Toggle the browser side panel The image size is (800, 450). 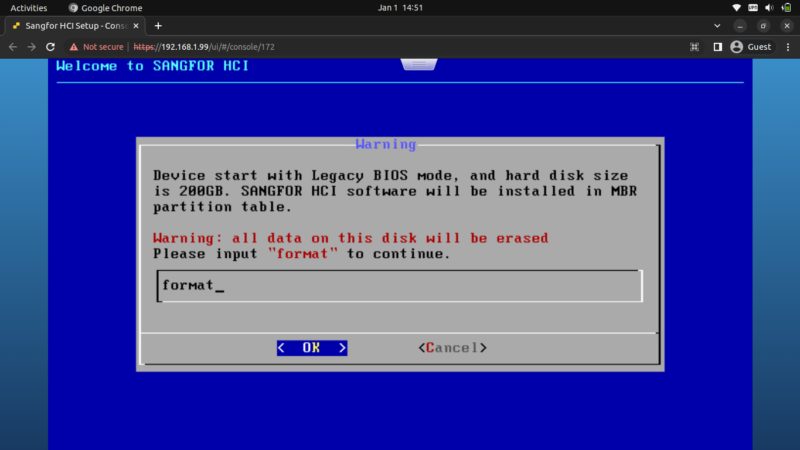pos(717,47)
